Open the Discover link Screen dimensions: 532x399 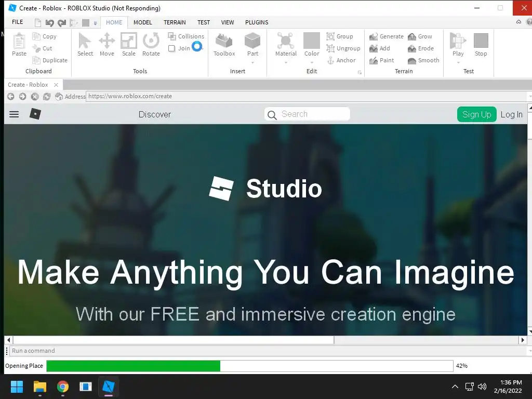pyautogui.click(x=155, y=114)
